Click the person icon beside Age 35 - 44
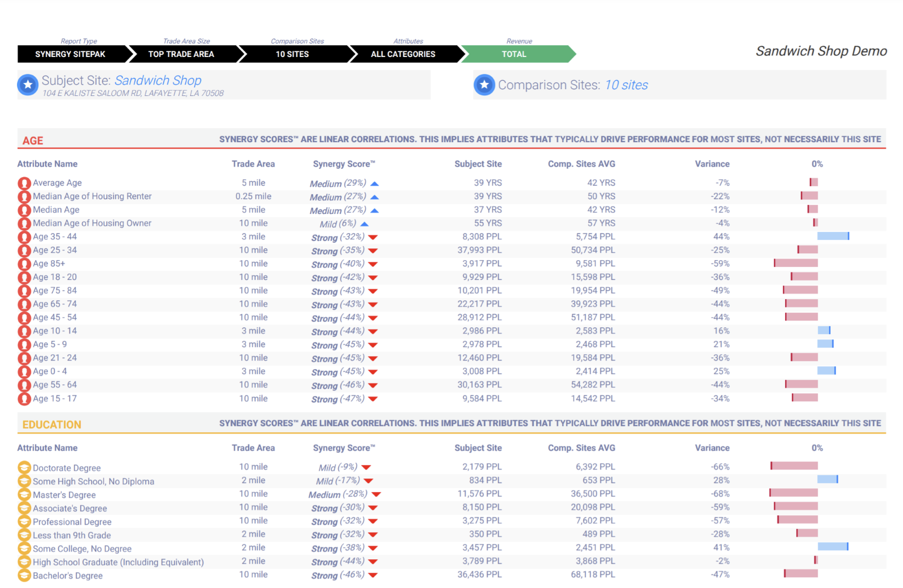Viewport: 903px width, 588px height. (x=24, y=238)
